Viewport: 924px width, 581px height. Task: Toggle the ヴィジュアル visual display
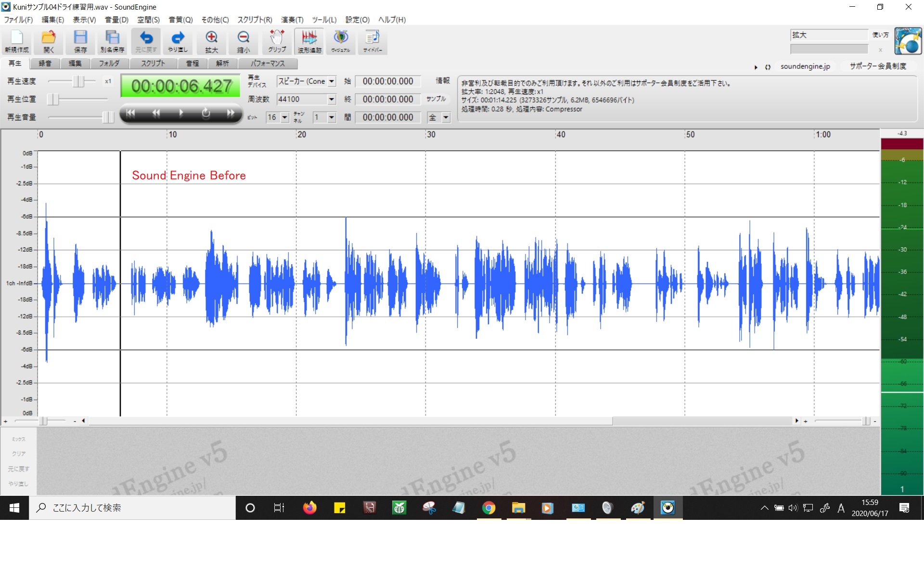coord(341,41)
